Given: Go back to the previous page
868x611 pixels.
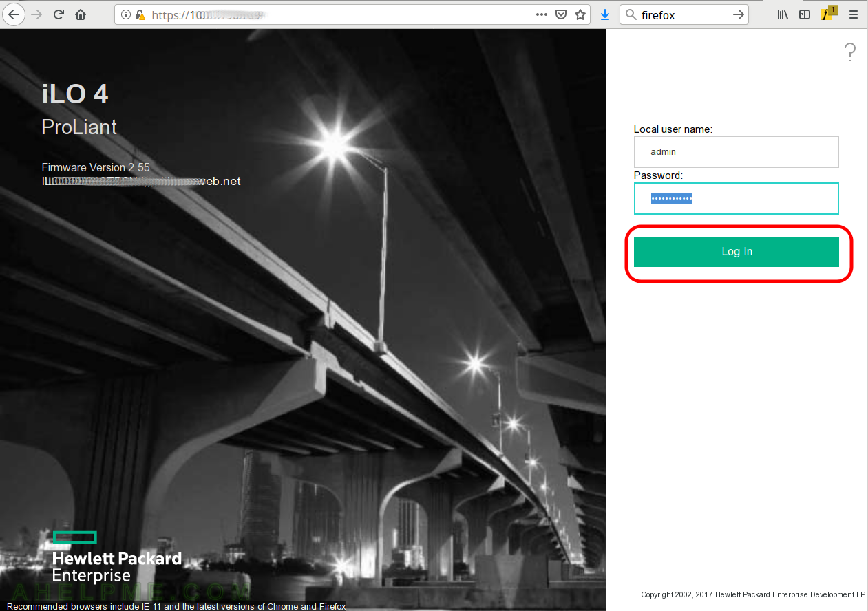Looking at the screenshot, I should 14,14.
